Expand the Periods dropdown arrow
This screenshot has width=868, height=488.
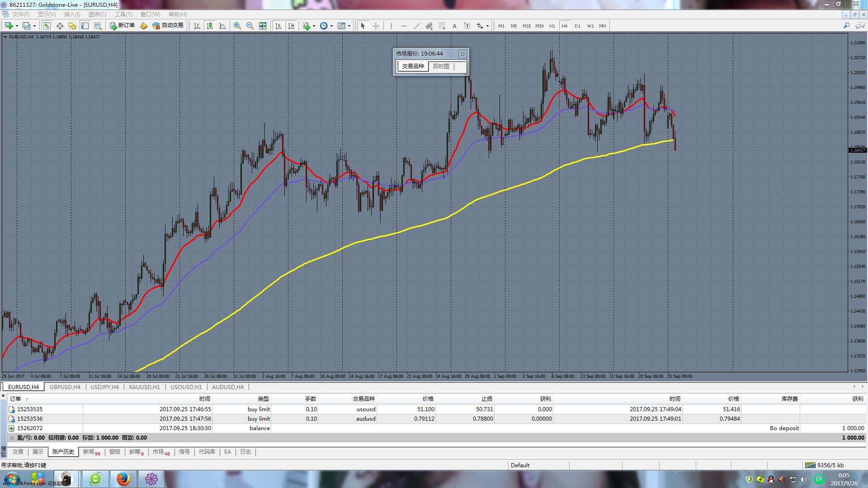[331, 26]
